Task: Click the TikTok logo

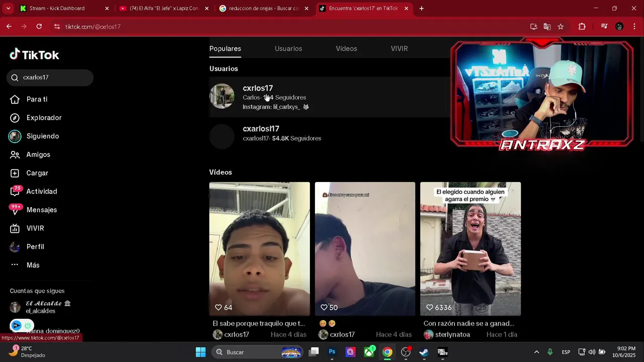Action: [x=34, y=54]
